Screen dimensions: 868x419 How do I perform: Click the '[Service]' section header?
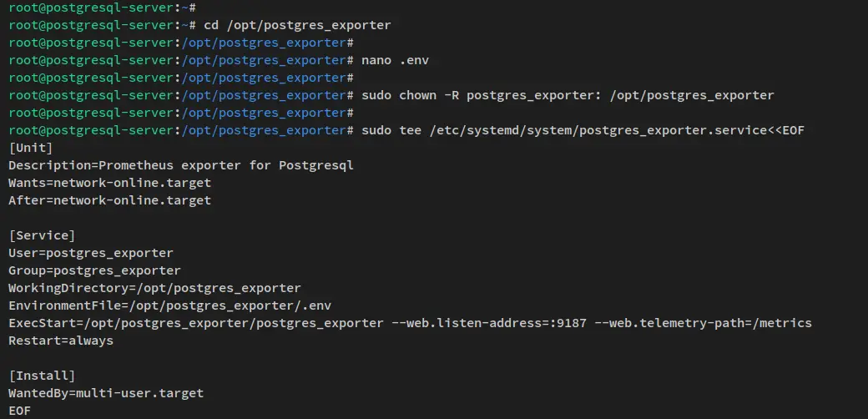pyautogui.click(x=42, y=235)
